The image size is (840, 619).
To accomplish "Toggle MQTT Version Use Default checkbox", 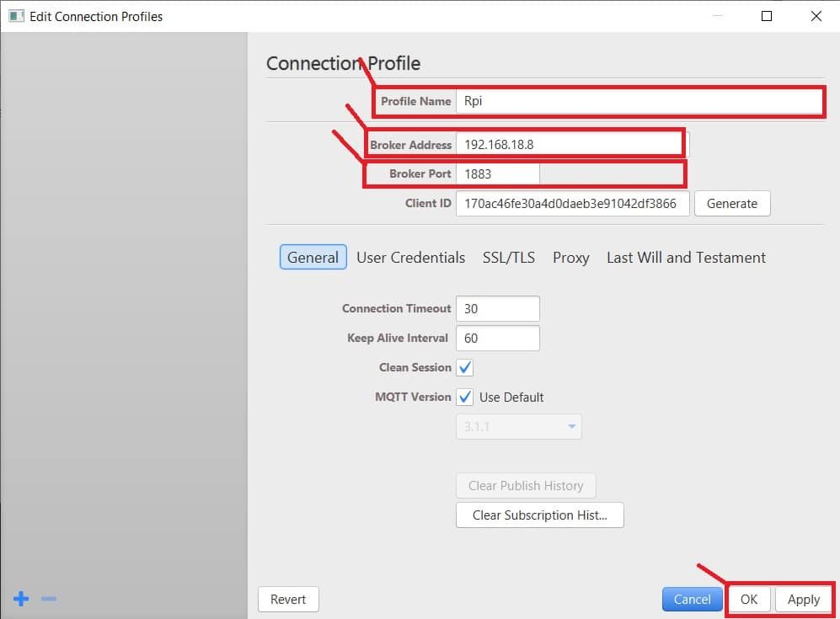I will pyautogui.click(x=465, y=397).
